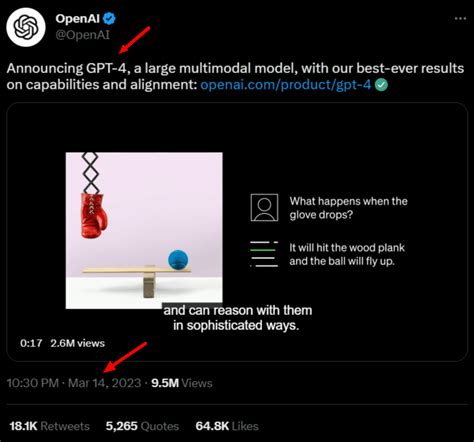474x442 pixels.
Task: View the 5,265 Quotes list
Action: coord(142,426)
